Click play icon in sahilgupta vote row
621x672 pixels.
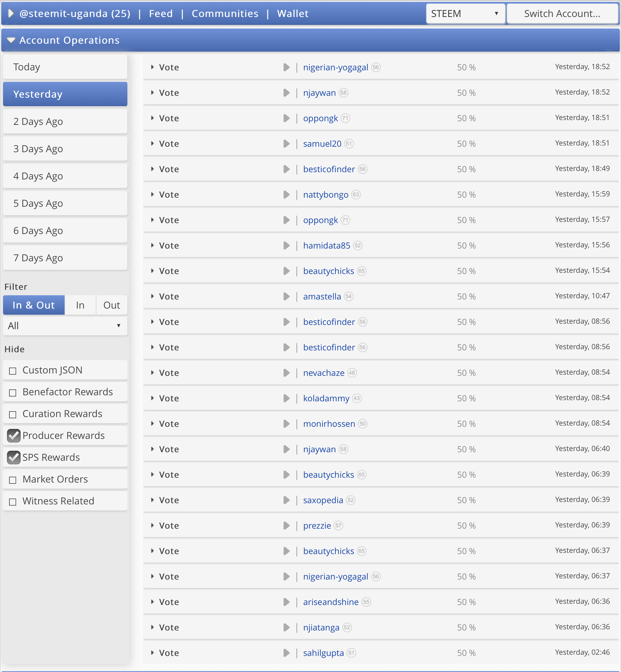[x=286, y=653]
